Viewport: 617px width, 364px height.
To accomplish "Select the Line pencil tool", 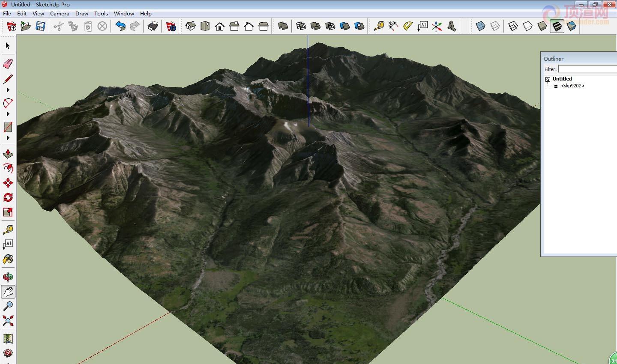I will point(8,79).
